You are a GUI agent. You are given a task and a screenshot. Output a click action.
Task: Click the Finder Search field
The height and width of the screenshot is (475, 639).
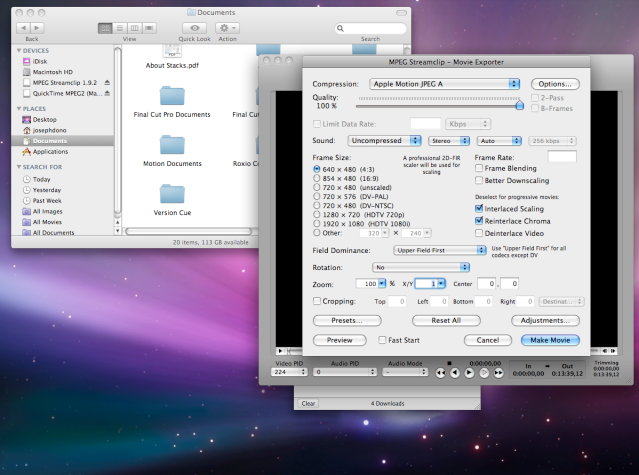coord(370,28)
